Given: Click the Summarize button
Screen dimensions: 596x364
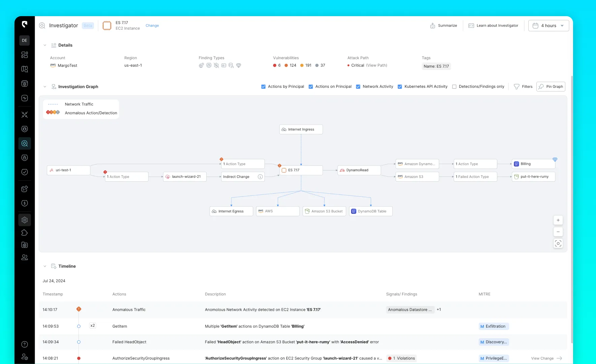Looking at the screenshot, I should point(443,26).
